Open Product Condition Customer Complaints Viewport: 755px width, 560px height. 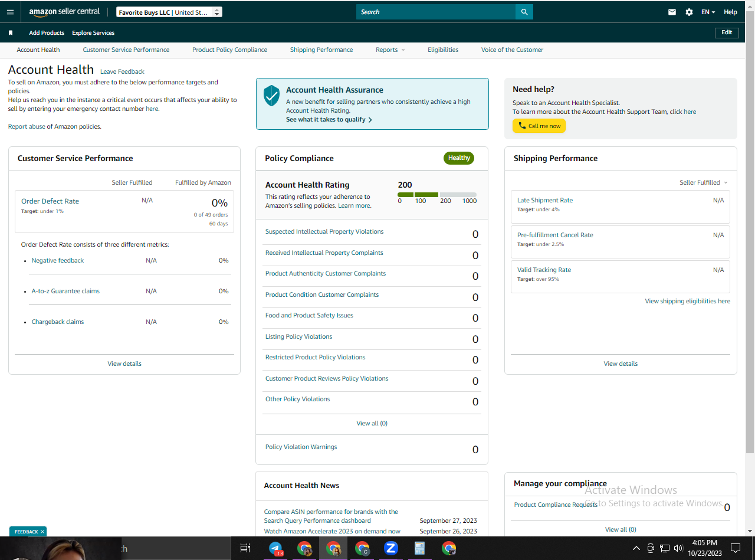(x=322, y=294)
